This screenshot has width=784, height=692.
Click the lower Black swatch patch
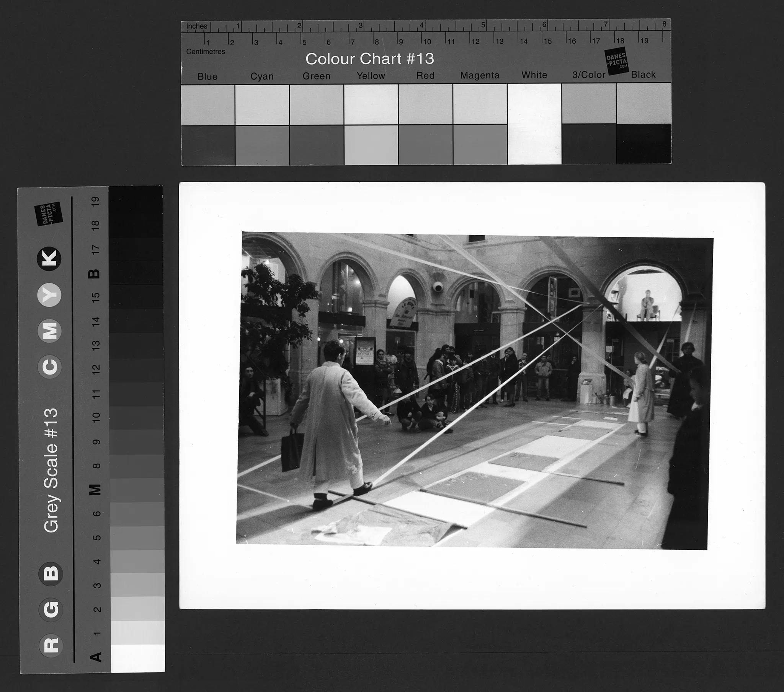[x=644, y=143]
